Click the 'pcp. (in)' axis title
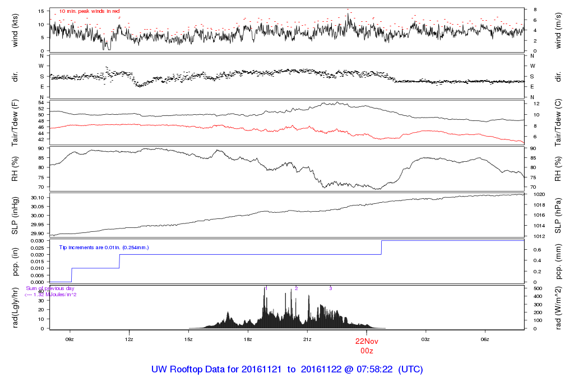574x392 pixels. (15, 262)
